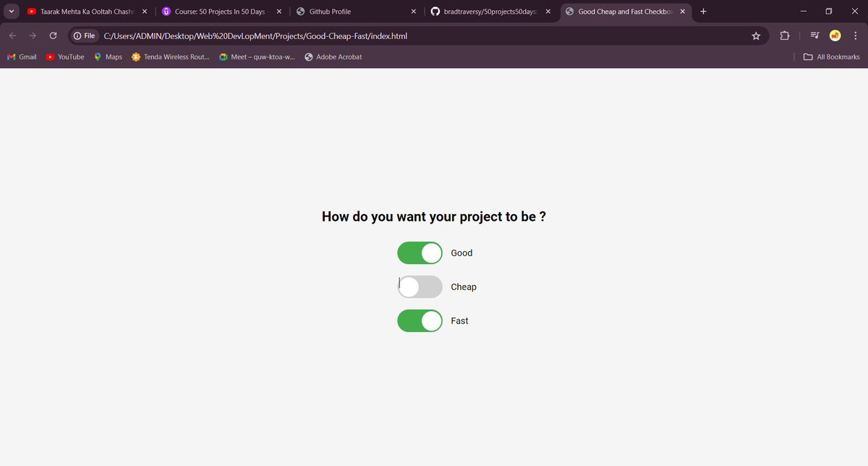The width and height of the screenshot is (868, 466).
Task: Turn off the Good toggle switch
Action: (420, 253)
